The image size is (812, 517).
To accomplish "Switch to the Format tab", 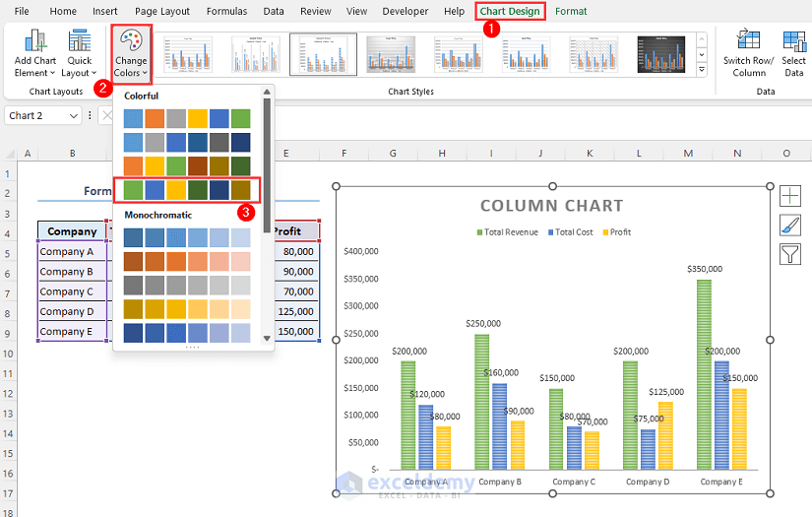I will 571,11.
